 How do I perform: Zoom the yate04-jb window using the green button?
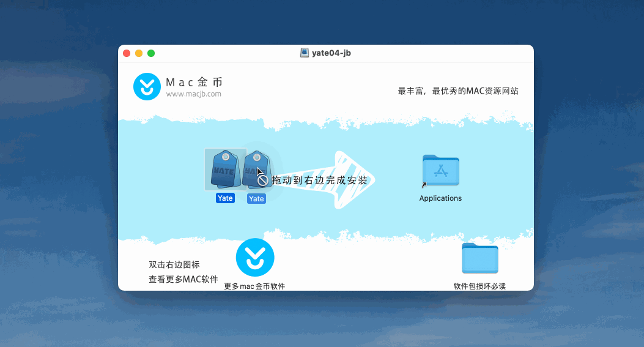click(151, 53)
